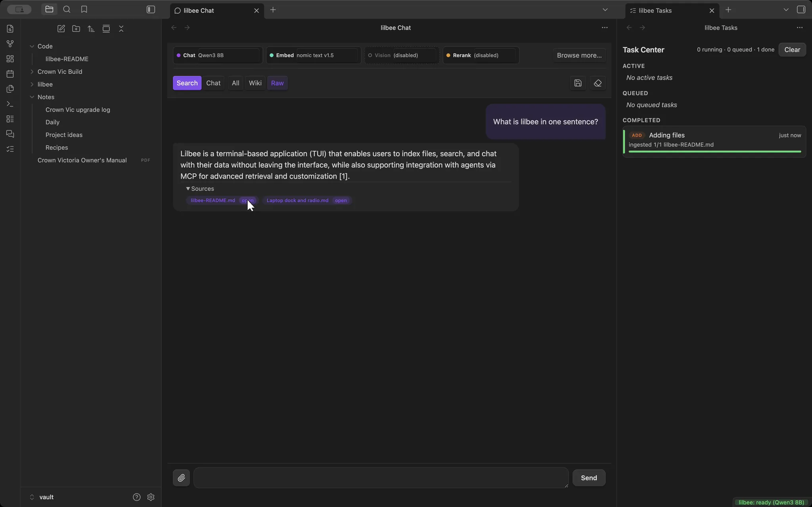Select the All scope toggle
Viewport: 812px width, 507px height.
click(236, 83)
